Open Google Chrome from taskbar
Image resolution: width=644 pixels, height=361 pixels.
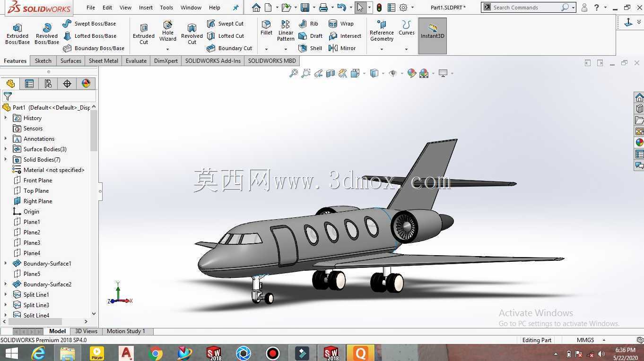point(155,353)
